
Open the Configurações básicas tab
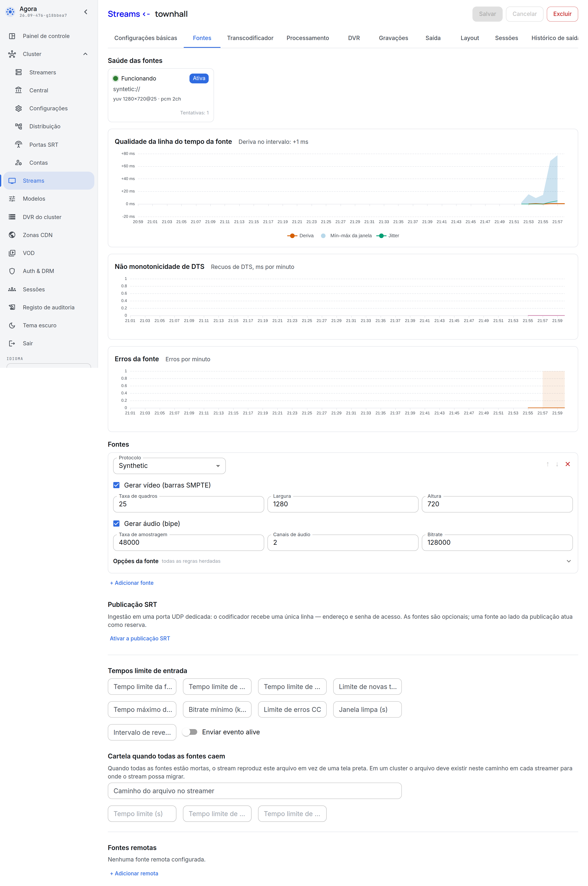(146, 38)
